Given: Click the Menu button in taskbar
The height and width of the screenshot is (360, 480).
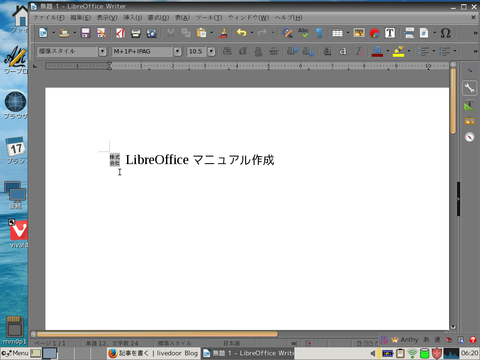Looking at the screenshot, I should pyautogui.click(x=15, y=353).
